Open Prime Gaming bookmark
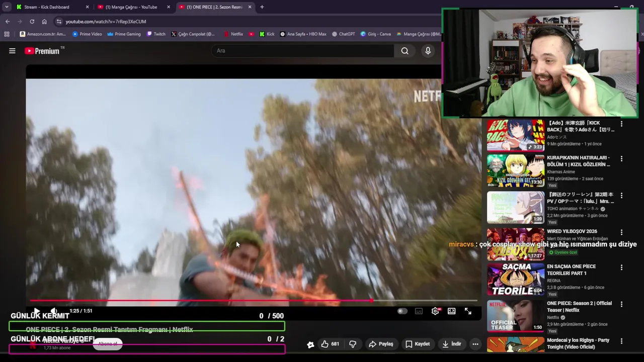This screenshot has width=644, height=362. tap(124, 34)
